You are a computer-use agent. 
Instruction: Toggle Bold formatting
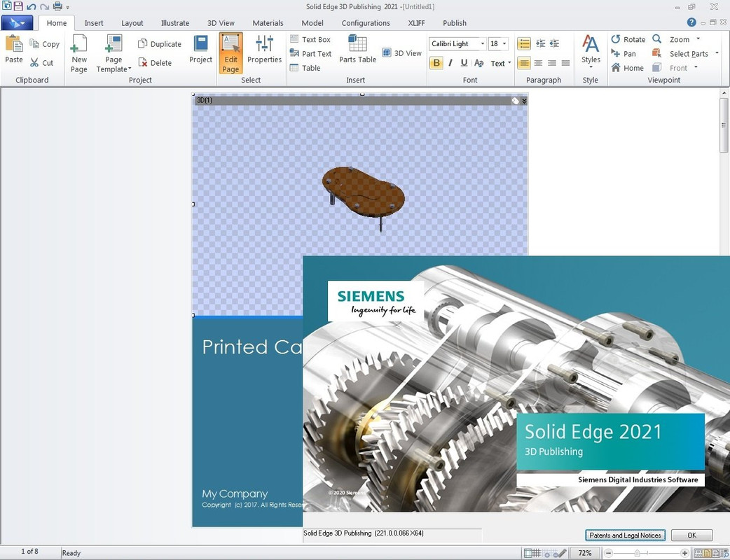tap(436, 63)
